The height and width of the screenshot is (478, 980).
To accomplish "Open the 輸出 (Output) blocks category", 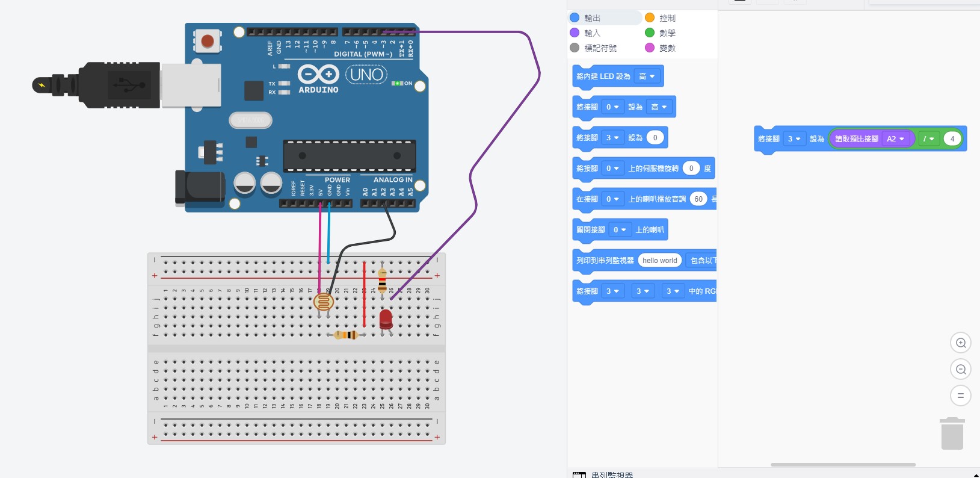I will coord(592,18).
